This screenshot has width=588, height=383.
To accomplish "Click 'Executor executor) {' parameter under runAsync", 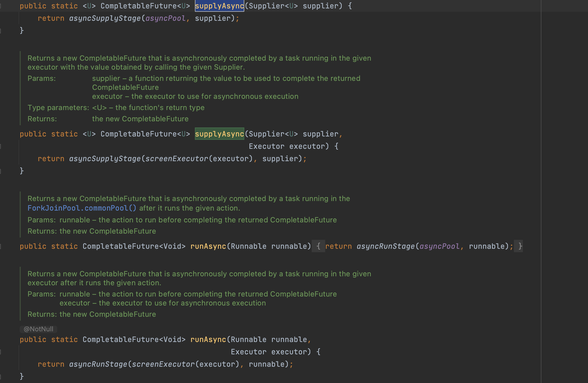I will (x=275, y=352).
